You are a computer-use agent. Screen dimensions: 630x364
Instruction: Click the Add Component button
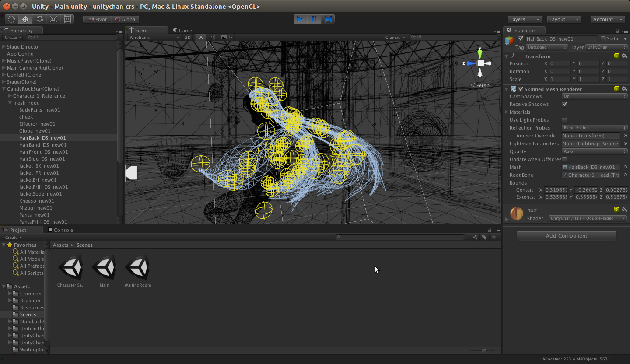point(566,235)
